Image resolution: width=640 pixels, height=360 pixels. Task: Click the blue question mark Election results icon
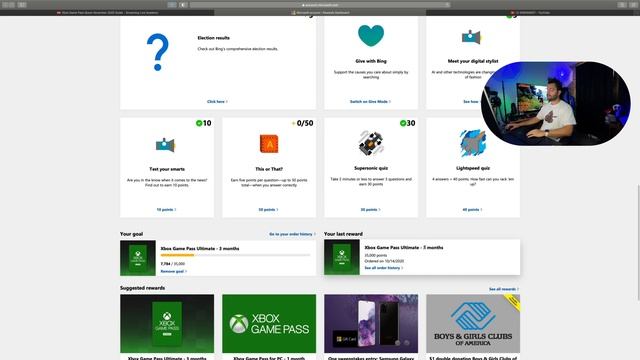coord(158,52)
